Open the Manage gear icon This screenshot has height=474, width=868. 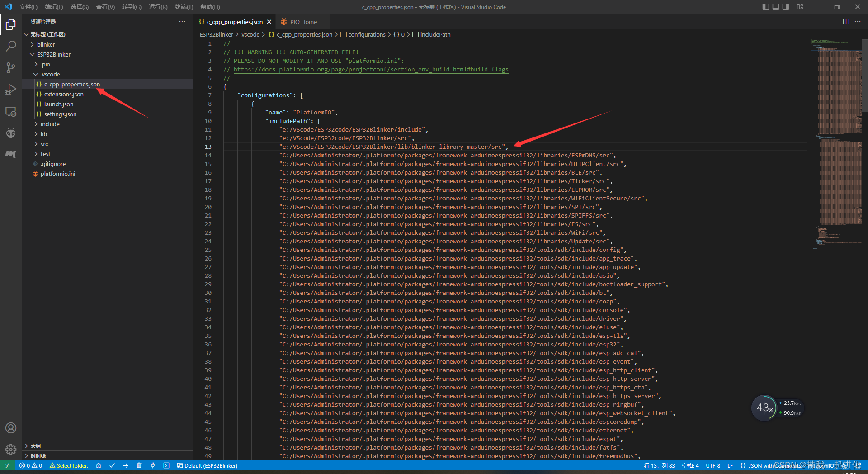click(x=11, y=449)
